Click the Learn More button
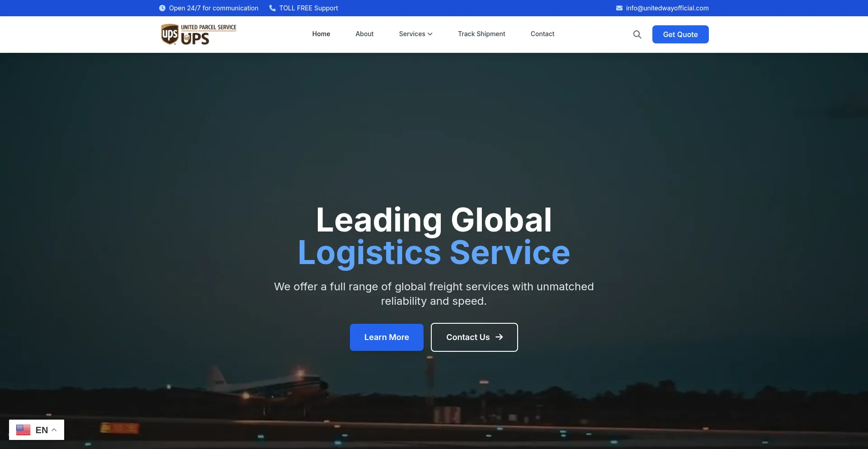Screen dimensions: 868x449 click(x=387, y=337)
